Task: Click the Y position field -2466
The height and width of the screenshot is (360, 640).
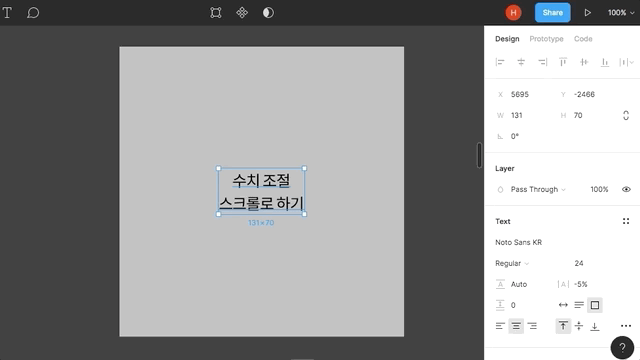Action: tap(584, 94)
